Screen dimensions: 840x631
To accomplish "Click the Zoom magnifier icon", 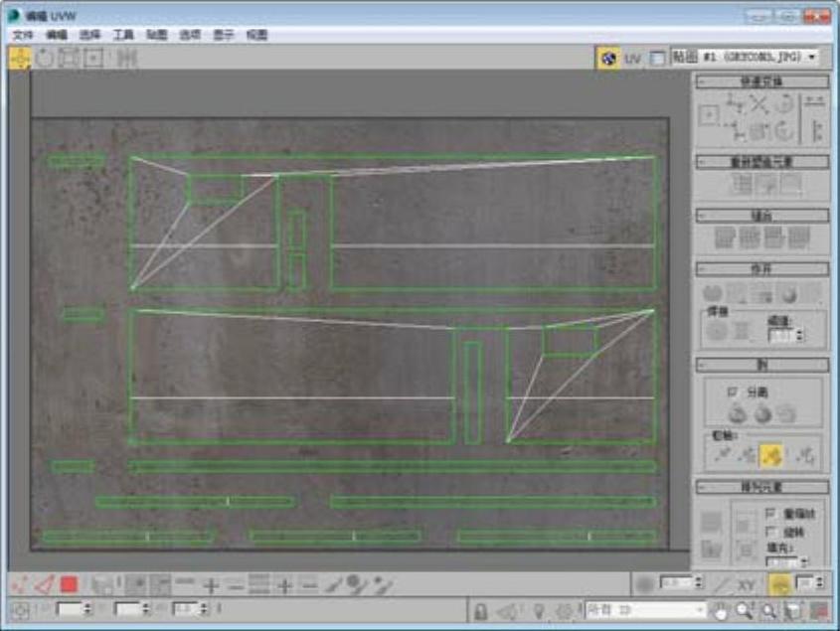I will click(745, 610).
